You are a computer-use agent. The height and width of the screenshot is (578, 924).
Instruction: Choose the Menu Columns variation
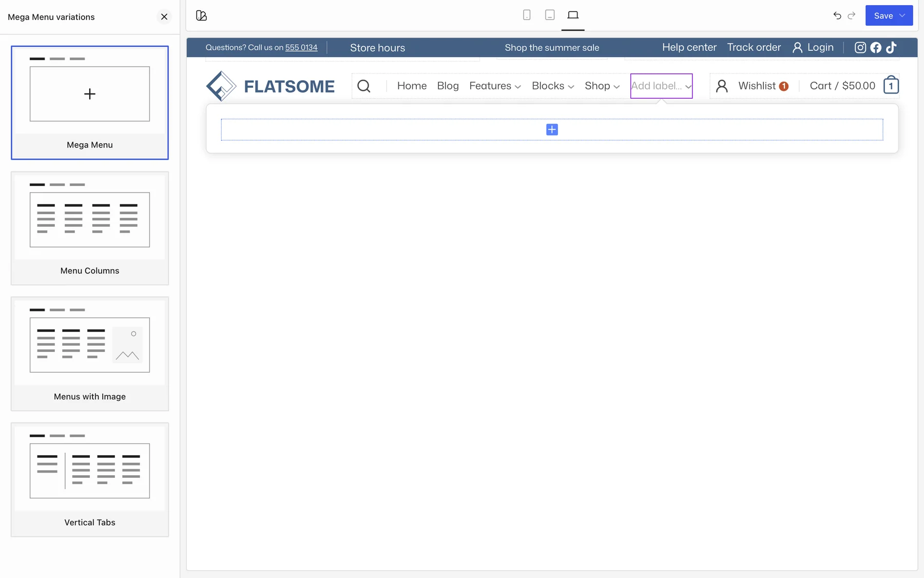[90, 228]
